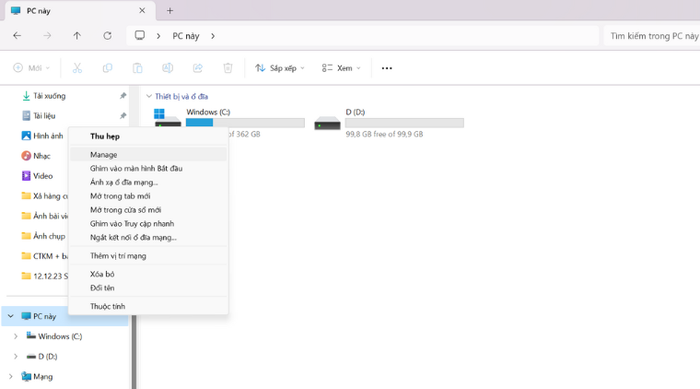Select D (D:) in navigation tree
This screenshot has width=700, height=389.
click(x=42, y=356)
